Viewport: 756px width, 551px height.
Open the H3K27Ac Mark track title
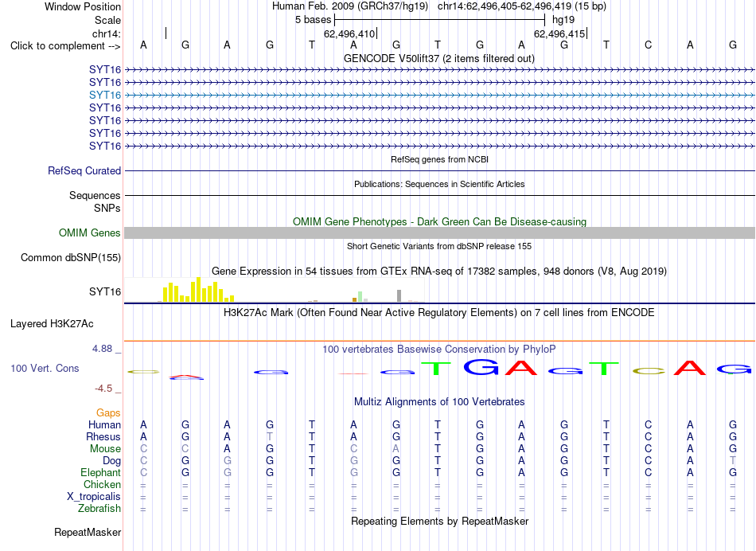click(439, 313)
